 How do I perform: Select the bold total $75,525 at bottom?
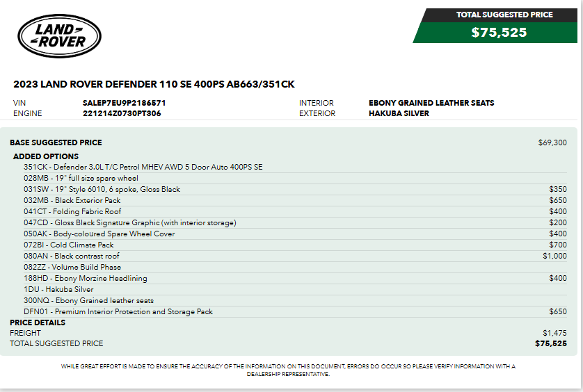click(551, 344)
